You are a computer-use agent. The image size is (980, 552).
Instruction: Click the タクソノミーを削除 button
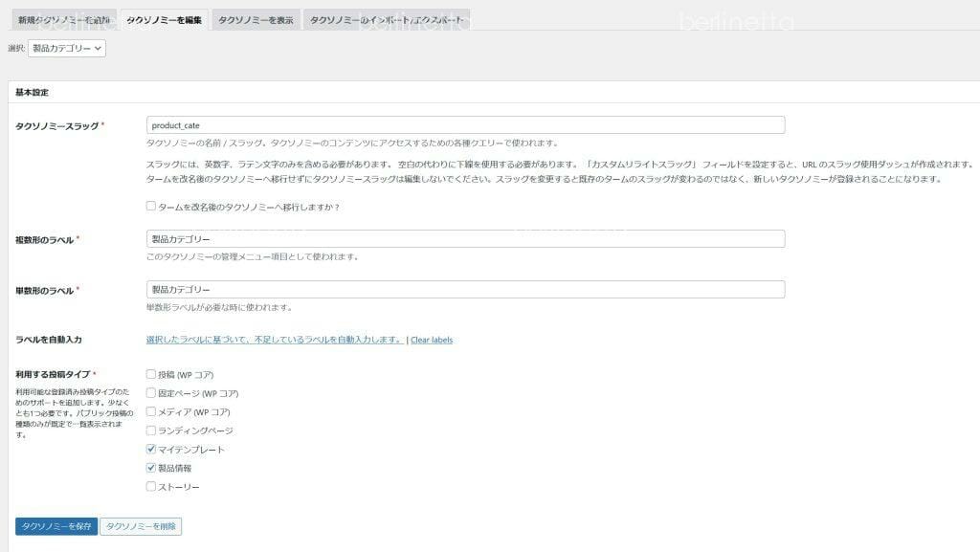coord(141,526)
